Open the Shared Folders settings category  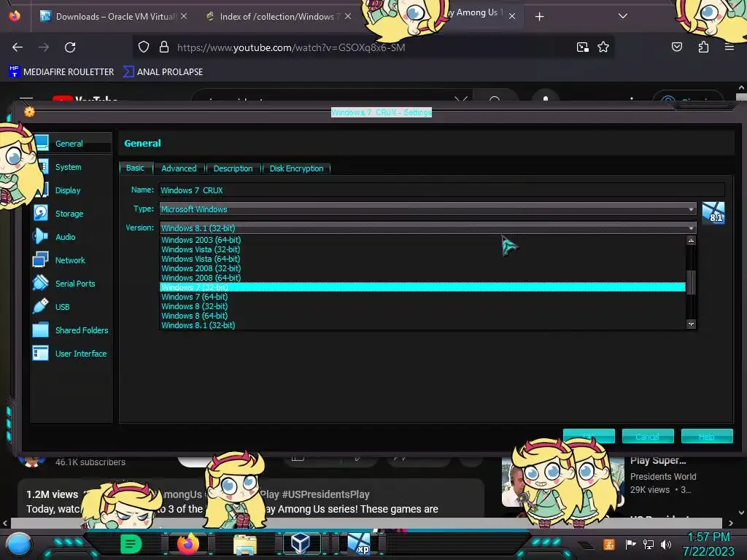tap(81, 330)
